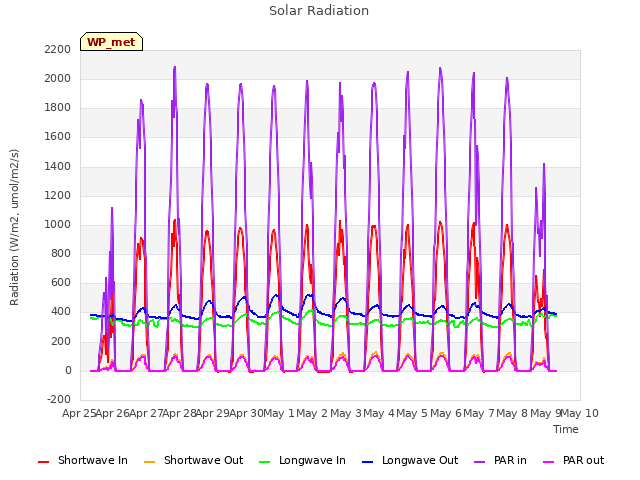Click the orange Shortwave Out legend swatch
Viewport: 640px width, 480px height.
(149, 462)
